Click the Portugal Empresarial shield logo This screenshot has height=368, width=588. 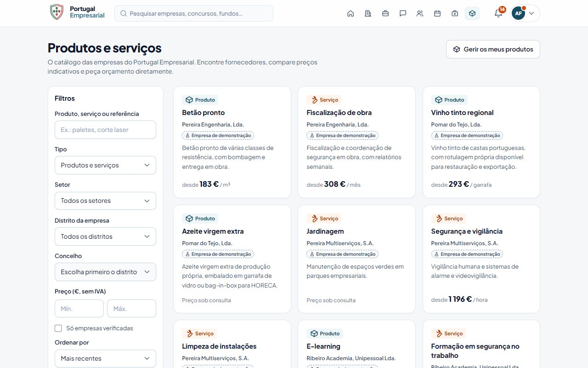point(57,12)
